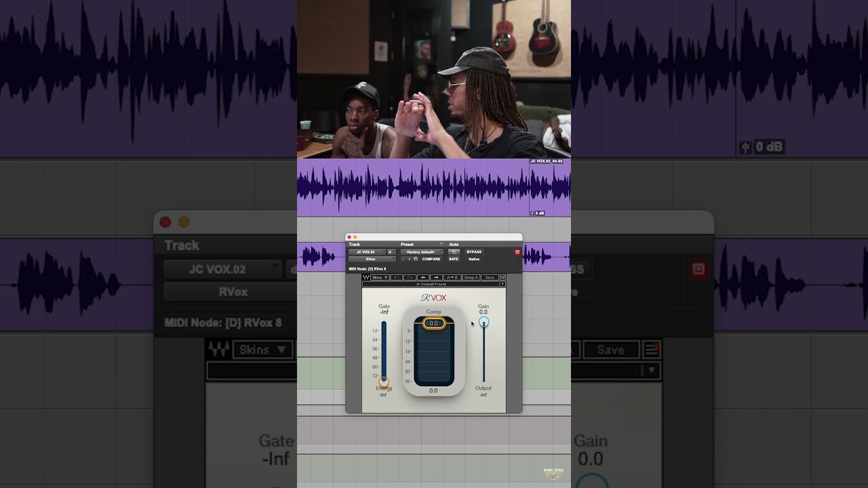Click the RVOX plugin logo
The width and height of the screenshot is (868, 488).
[434, 298]
